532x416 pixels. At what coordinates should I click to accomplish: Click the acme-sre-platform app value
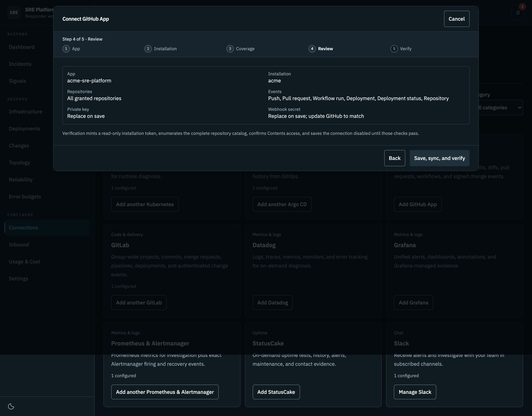89,81
